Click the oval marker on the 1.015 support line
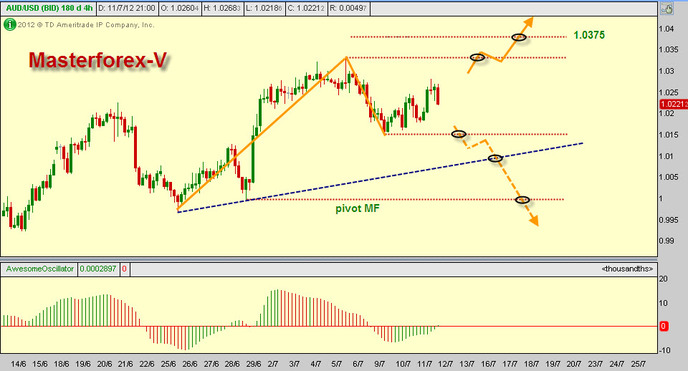 (x=459, y=134)
